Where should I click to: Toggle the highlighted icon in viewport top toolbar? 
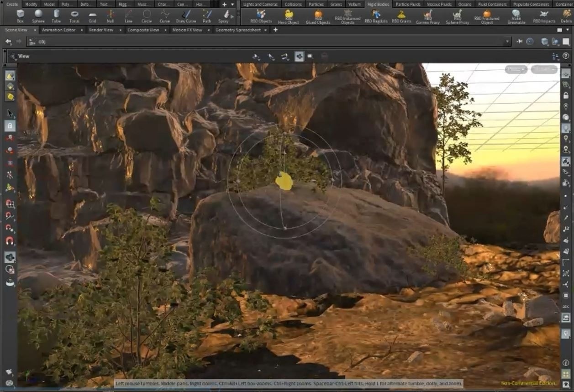(x=299, y=56)
